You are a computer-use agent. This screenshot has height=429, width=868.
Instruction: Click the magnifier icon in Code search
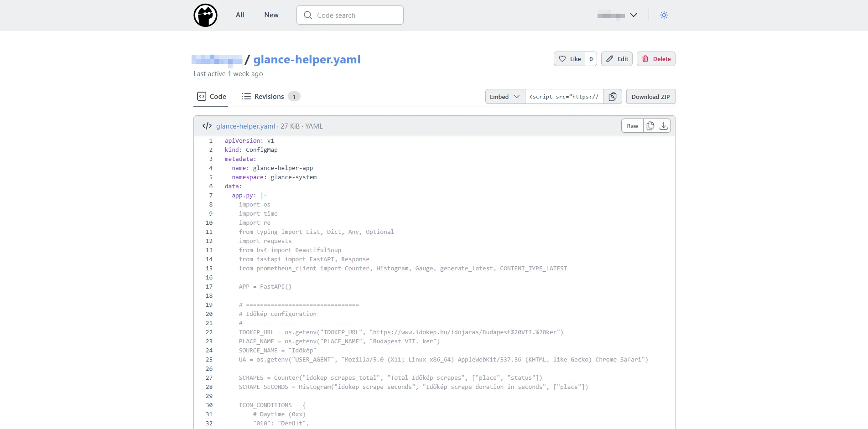[308, 15]
